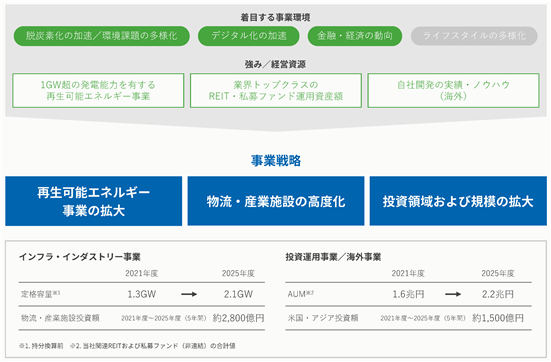551x362 pixels.
Task: Click the 1GW超の発電能力 再生可能エネルギー事業 box
Action: (98, 90)
